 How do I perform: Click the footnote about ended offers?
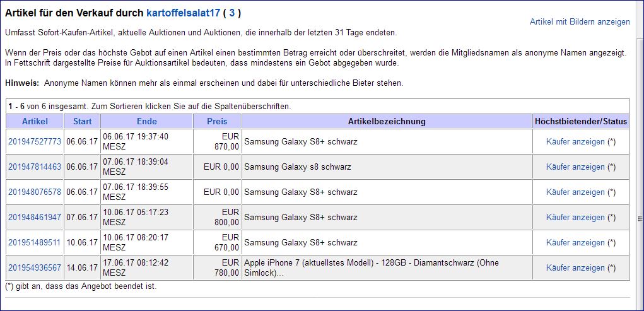coord(81,286)
